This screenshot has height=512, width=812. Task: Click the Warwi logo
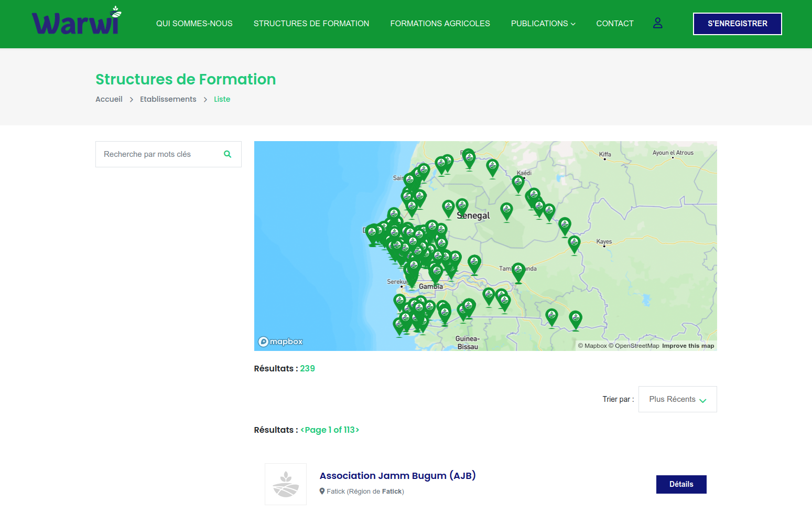pyautogui.click(x=77, y=22)
